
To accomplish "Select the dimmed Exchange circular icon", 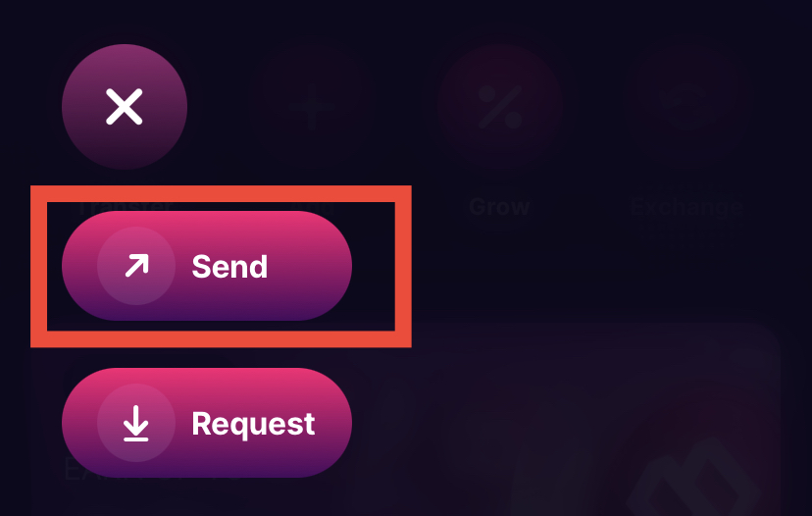I will pos(687,107).
